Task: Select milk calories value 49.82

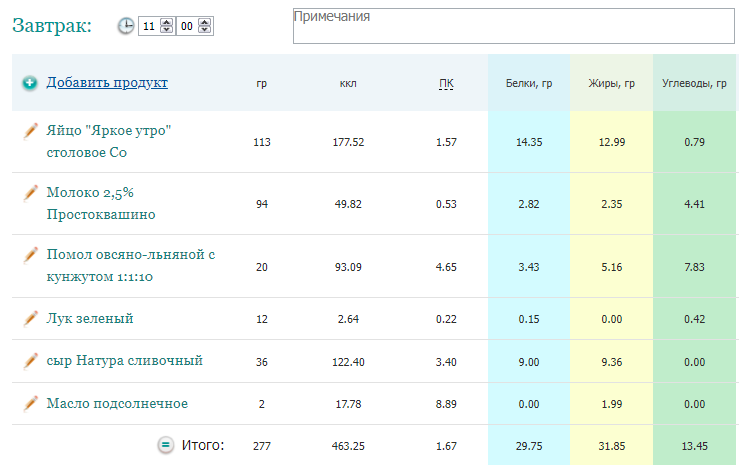Action: pyautogui.click(x=348, y=205)
